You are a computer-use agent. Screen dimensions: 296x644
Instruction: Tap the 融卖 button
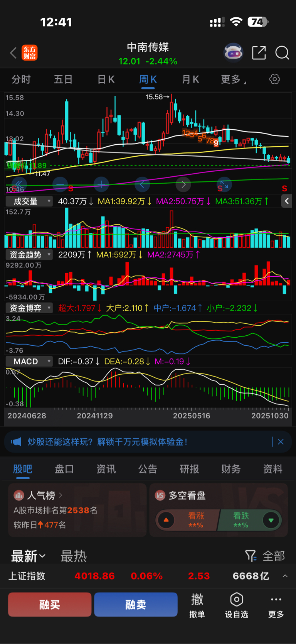point(136,605)
